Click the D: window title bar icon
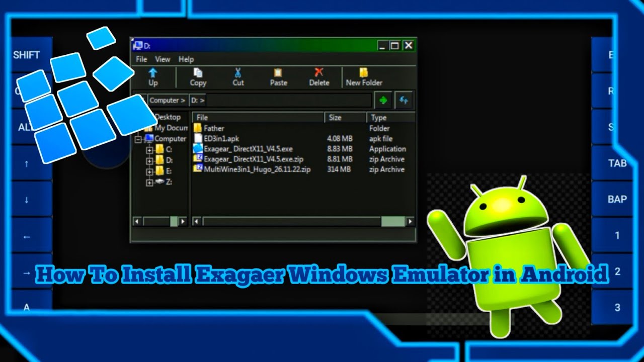 tap(137, 46)
